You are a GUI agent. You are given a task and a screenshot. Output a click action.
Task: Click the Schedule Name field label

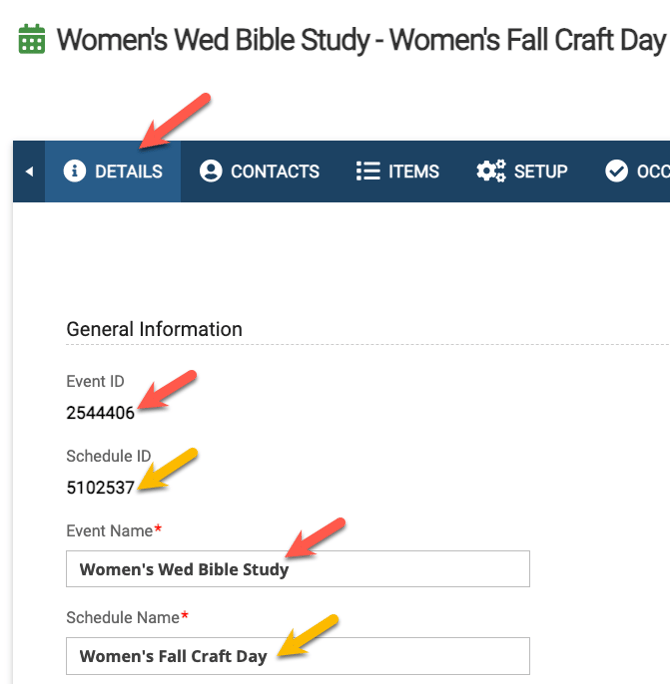pyautogui.click(x=122, y=618)
